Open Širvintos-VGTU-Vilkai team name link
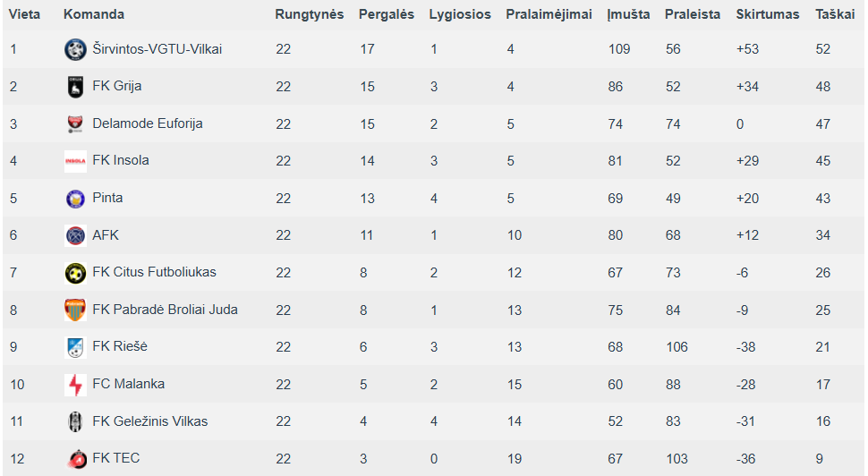 coord(157,48)
